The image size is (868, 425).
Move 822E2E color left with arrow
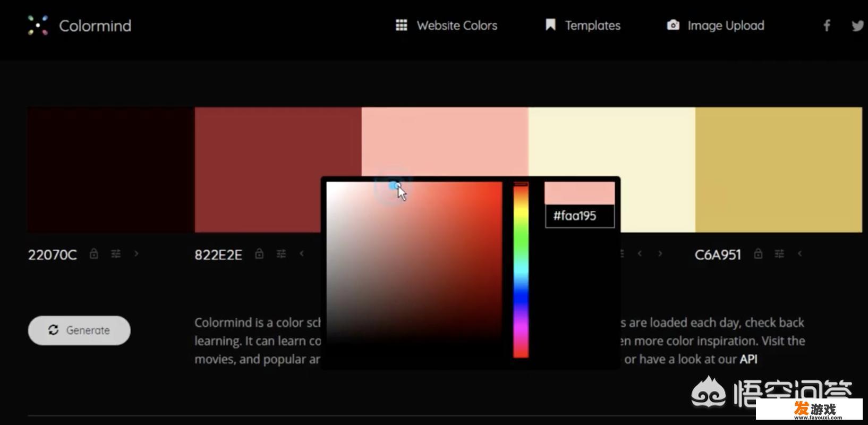pos(302,254)
